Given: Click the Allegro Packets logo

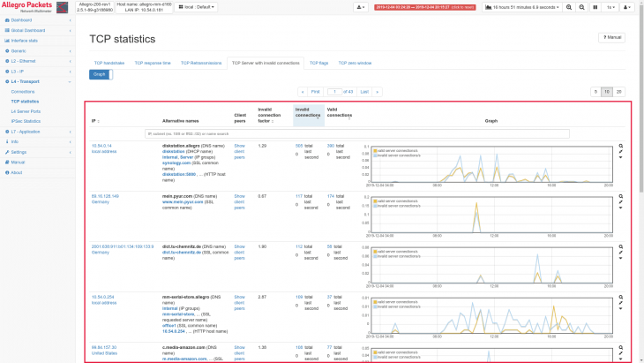Looking at the screenshot, I should (x=28, y=7).
